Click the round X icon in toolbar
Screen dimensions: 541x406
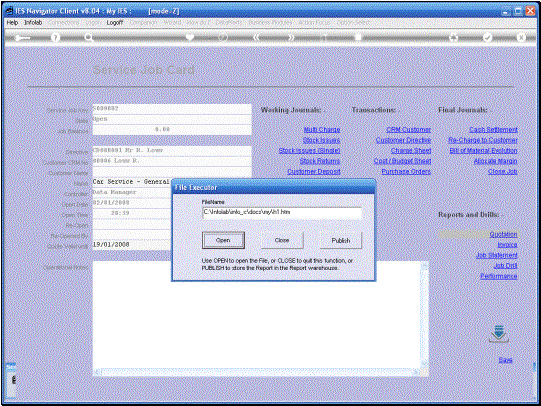pyautogui.click(x=521, y=37)
